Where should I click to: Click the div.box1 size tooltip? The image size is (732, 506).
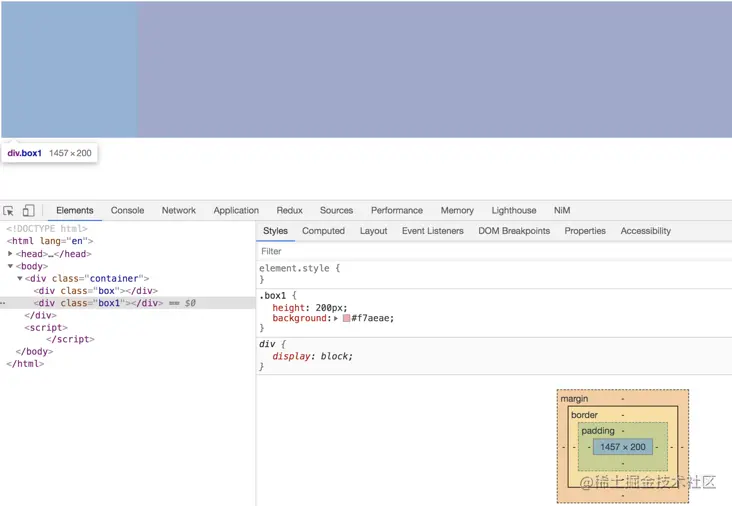[x=49, y=153]
